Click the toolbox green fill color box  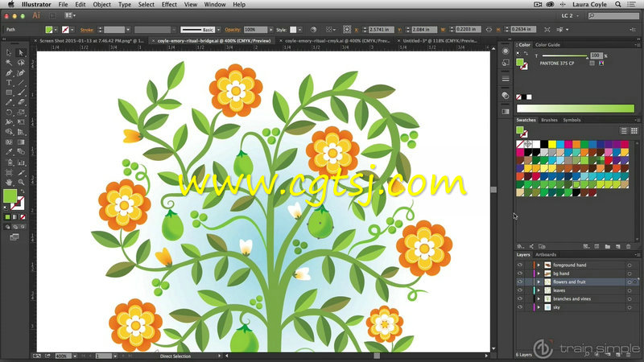pos(10,195)
